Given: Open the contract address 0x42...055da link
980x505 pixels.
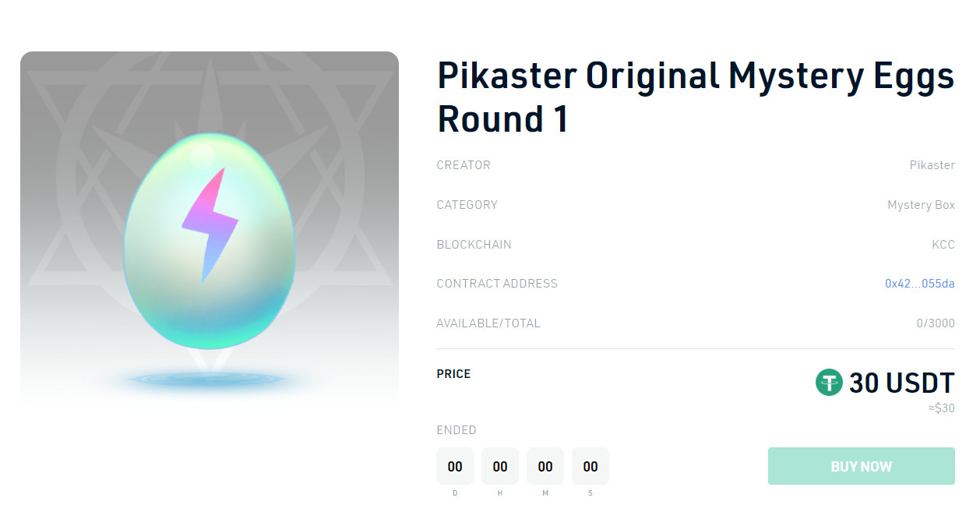Looking at the screenshot, I should (x=919, y=284).
